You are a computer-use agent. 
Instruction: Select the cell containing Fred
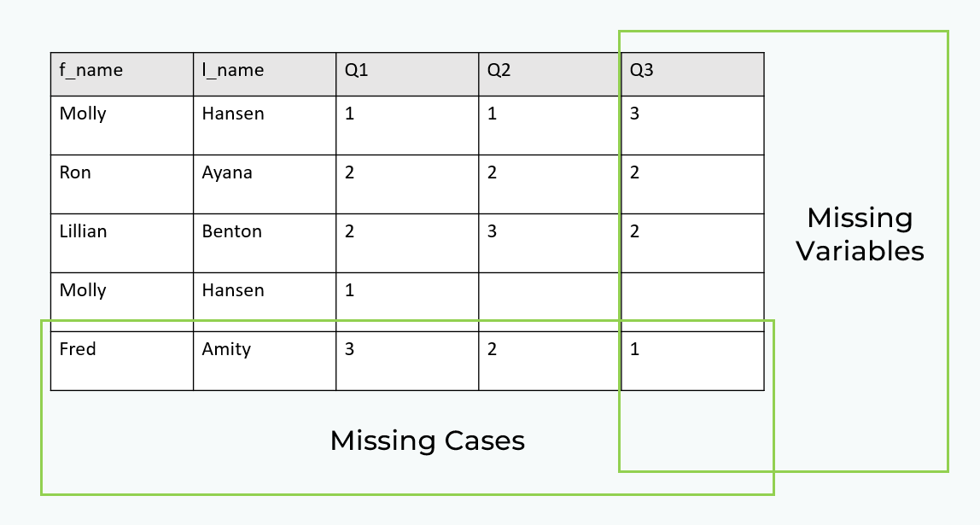coord(122,360)
